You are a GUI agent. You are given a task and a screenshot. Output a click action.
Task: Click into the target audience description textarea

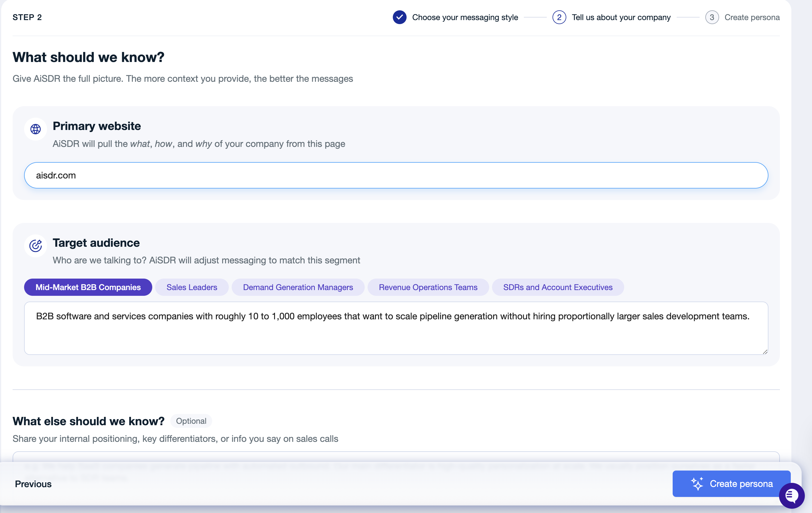click(x=396, y=328)
